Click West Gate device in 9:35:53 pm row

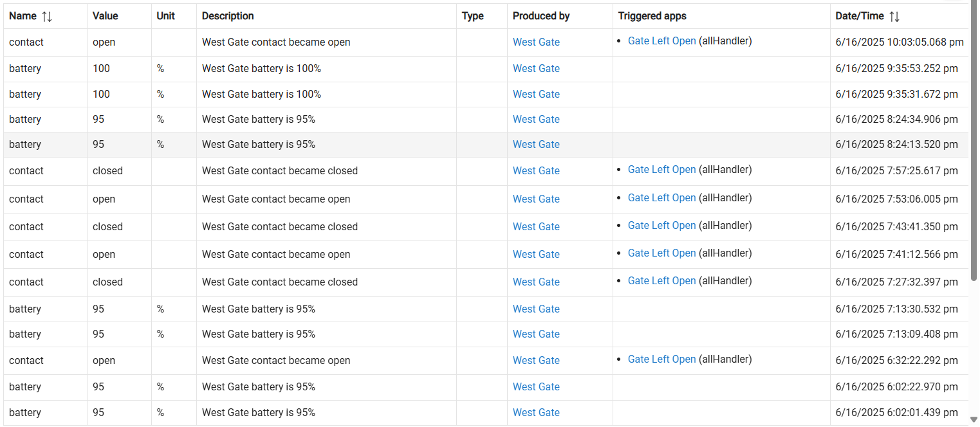click(536, 69)
